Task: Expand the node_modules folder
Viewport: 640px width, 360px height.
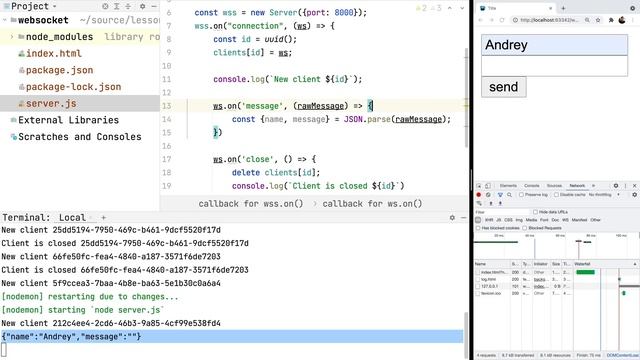Action: [x=12, y=37]
